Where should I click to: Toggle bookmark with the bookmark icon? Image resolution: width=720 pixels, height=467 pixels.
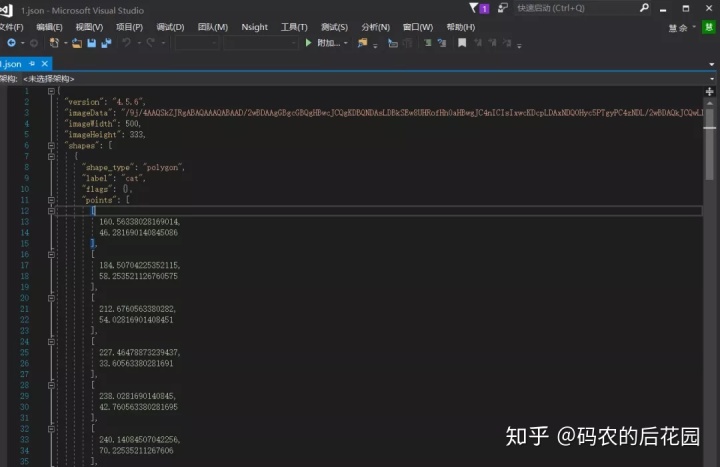pyautogui.click(x=462, y=43)
